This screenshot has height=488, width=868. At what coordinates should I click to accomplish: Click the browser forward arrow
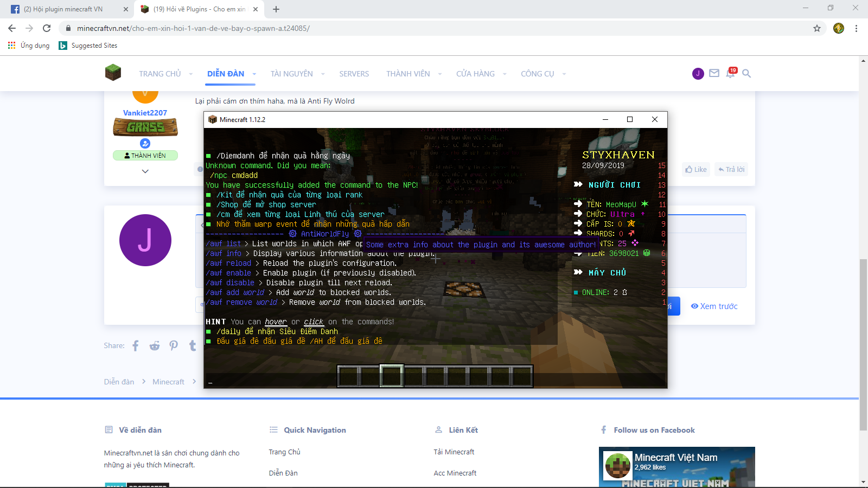point(29,28)
